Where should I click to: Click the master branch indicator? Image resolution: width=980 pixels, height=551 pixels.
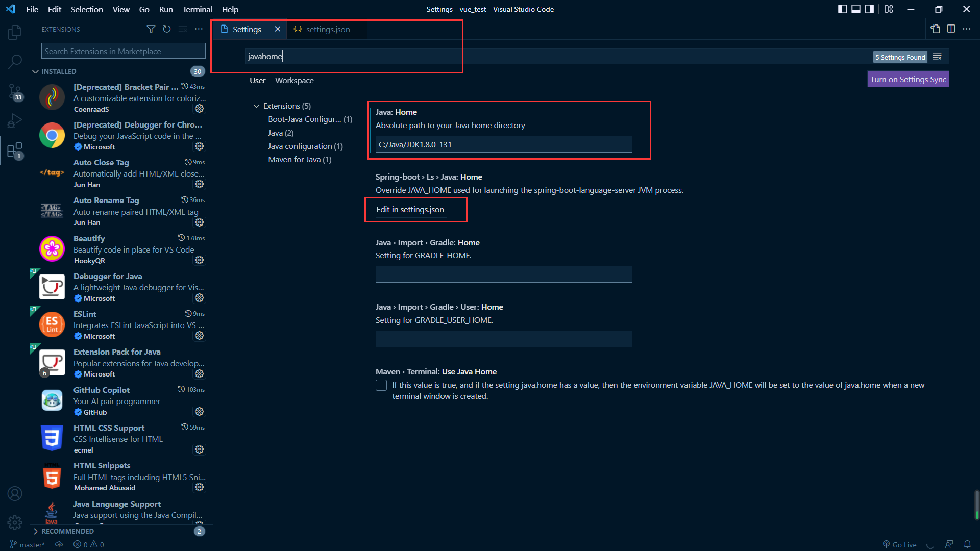28,544
